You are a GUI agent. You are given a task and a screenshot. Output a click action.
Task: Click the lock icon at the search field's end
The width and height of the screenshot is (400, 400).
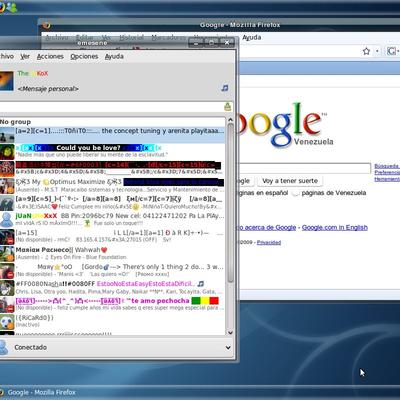(x=228, y=107)
